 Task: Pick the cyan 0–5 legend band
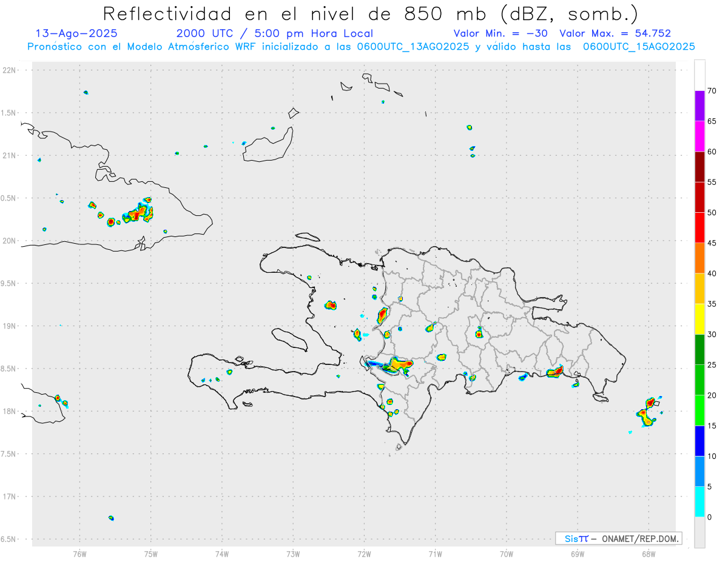coord(699,502)
